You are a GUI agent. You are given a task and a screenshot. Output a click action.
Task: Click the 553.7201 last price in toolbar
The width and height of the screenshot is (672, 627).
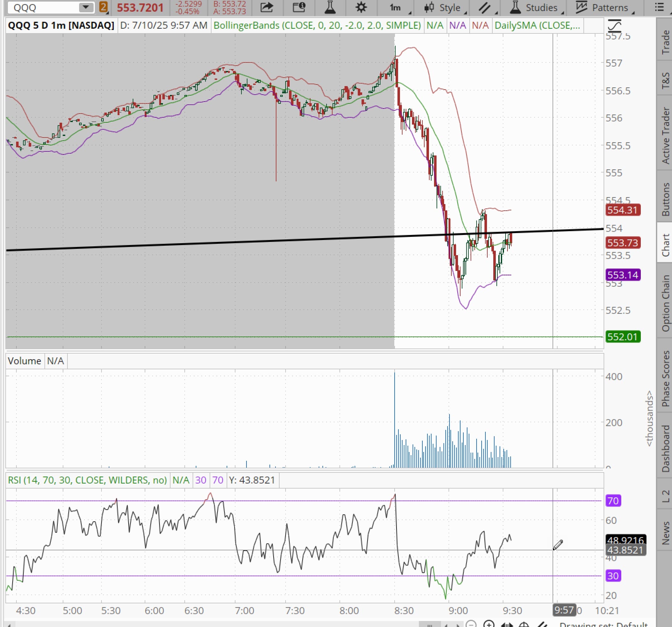pos(140,8)
